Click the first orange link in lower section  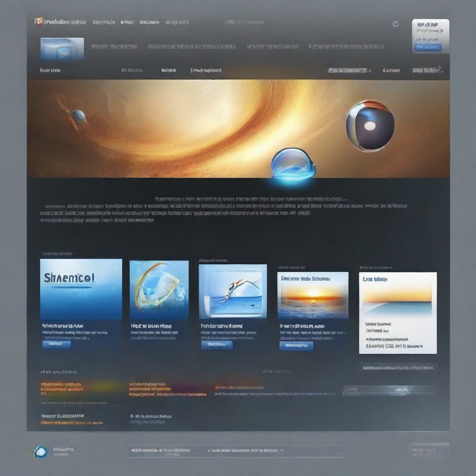(x=61, y=384)
